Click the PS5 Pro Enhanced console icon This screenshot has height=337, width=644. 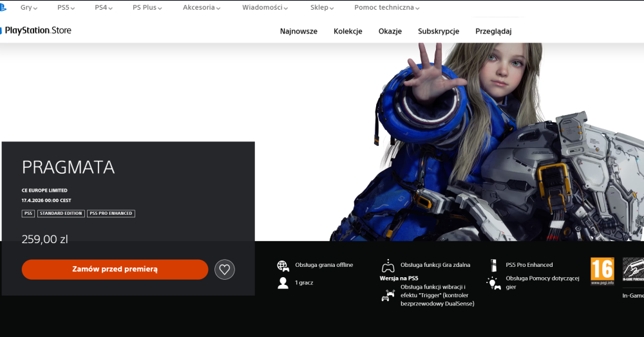point(493,265)
